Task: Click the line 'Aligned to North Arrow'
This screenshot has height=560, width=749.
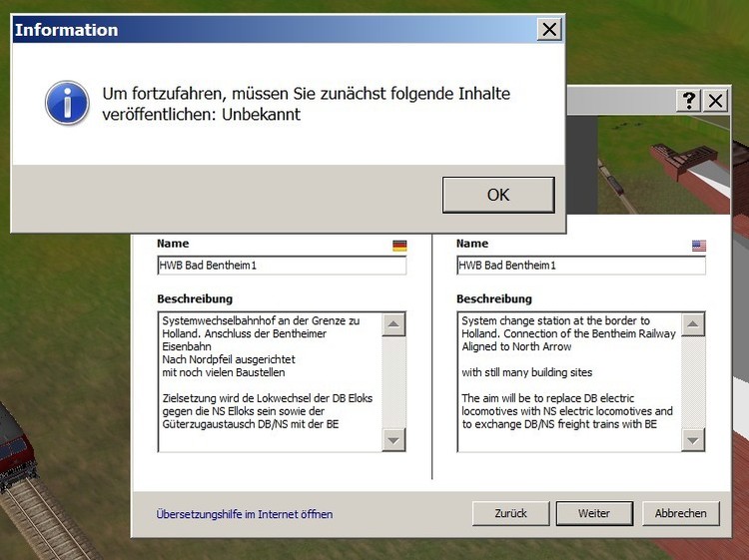Action: 516,346
